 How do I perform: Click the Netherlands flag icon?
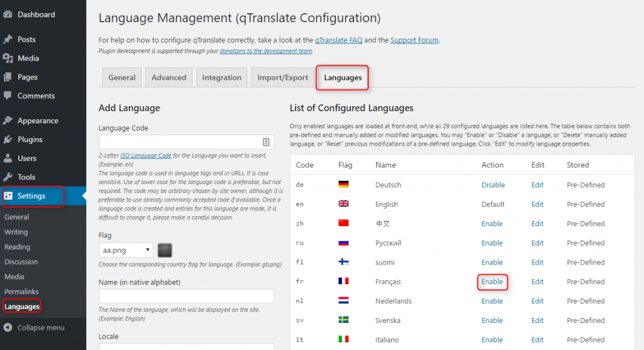pyautogui.click(x=343, y=300)
